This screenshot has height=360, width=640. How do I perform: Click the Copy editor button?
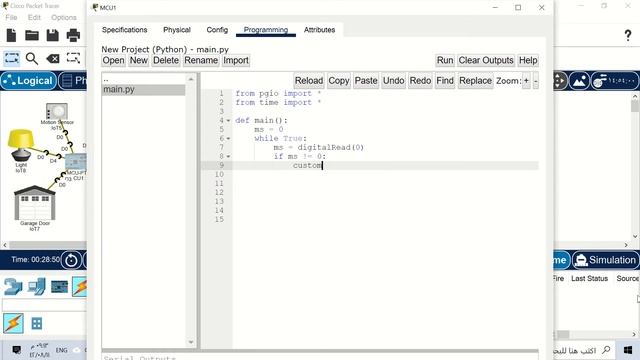tap(339, 81)
